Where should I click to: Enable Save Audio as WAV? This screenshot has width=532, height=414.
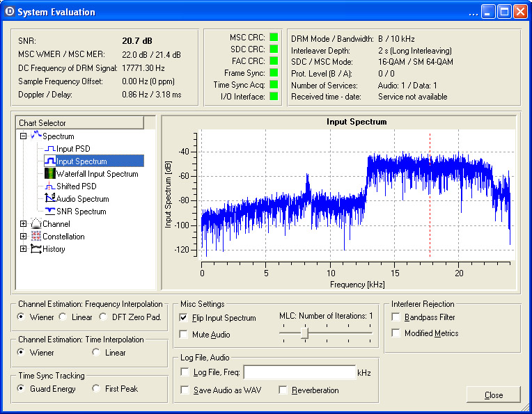185,390
